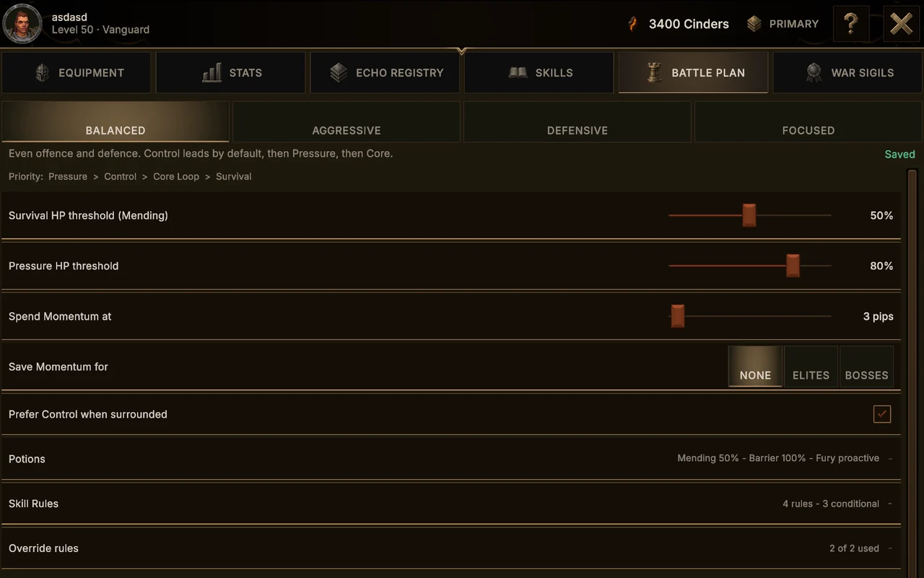
Task: Click the Survival HP threshold slider handle
Action: 749,215
